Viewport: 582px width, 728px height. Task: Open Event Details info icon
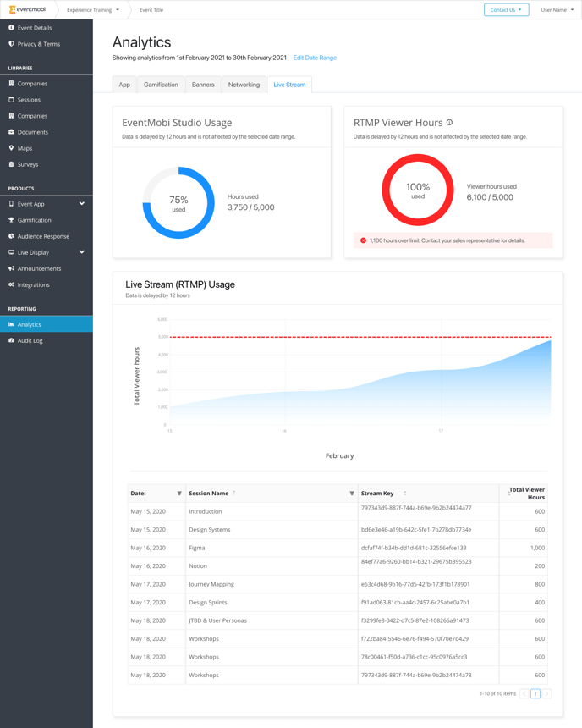coord(11,28)
